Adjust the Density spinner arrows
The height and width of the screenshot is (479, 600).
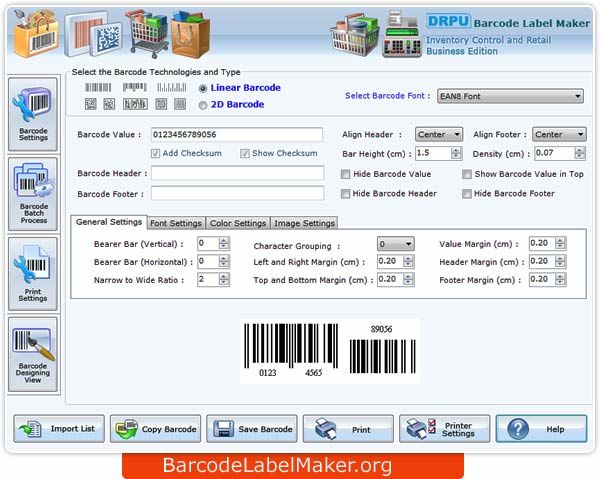pyautogui.click(x=580, y=153)
